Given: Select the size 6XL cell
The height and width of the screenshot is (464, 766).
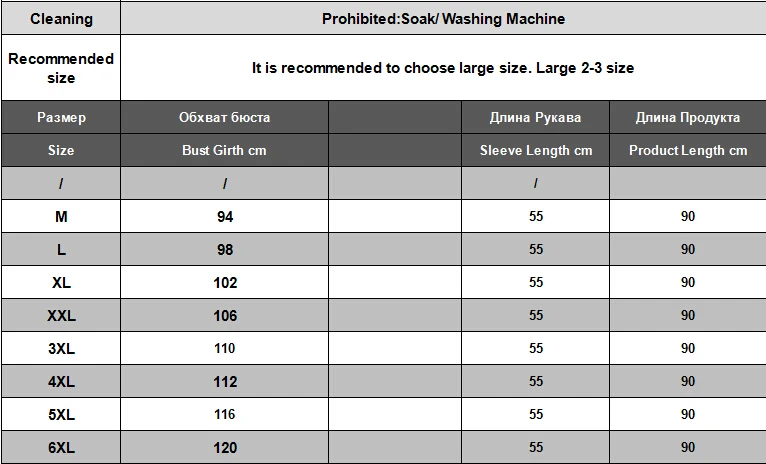Looking at the screenshot, I should [61, 447].
